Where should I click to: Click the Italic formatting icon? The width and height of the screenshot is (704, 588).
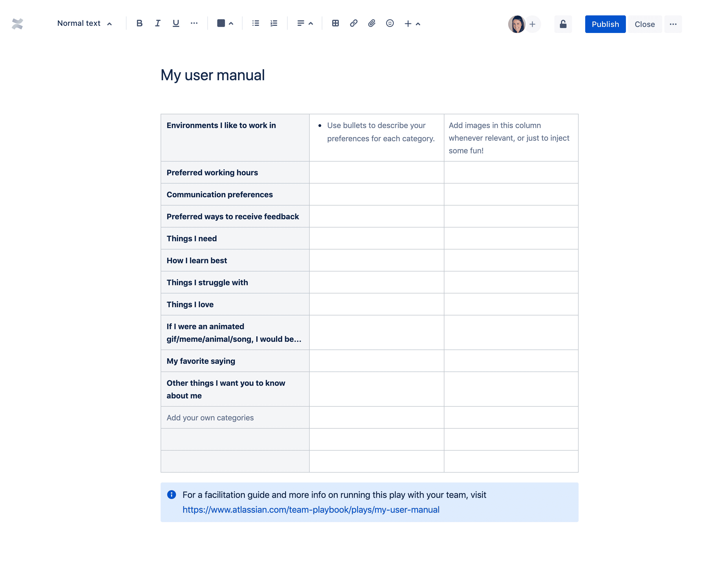click(x=157, y=23)
